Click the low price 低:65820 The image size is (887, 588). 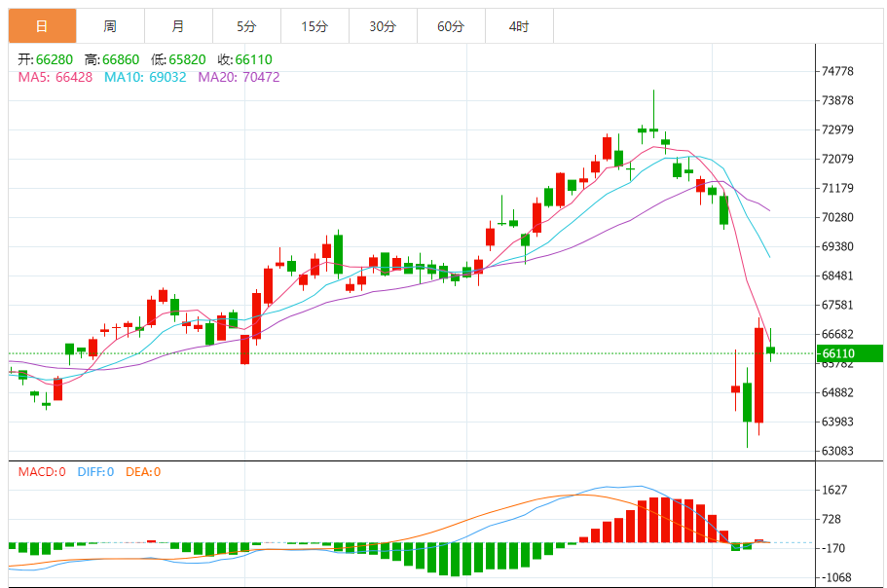[178, 59]
